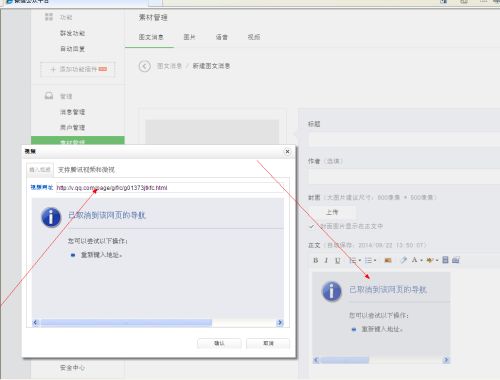Click the dialog scrollbar left arrow
The image size is (500, 380).
[36, 322]
